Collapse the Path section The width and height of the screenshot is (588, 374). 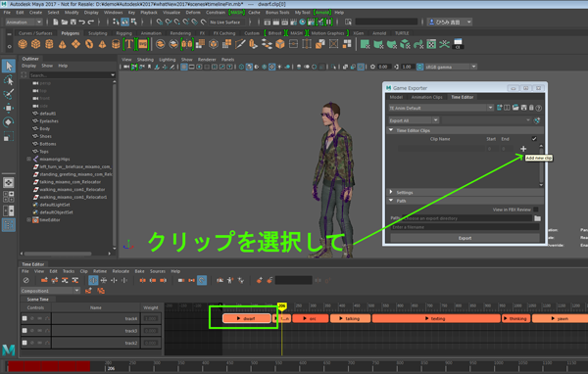(x=391, y=201)
